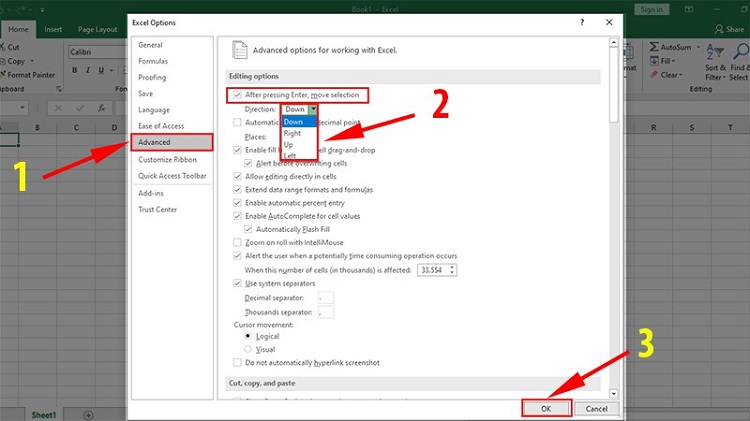Adjust the number of cells spinner

pyautogui.click(x=452, y=270)
